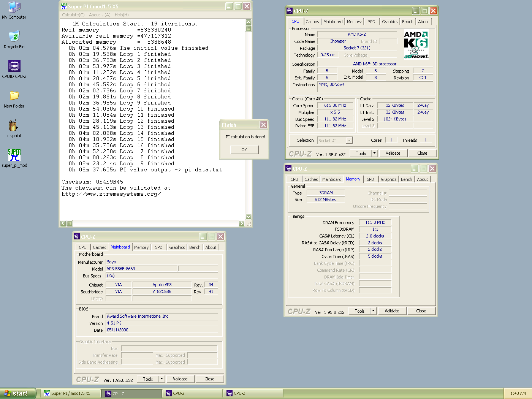Expand Tools arrow in CPU-Z processor window
The width and height of the screenshot is (532, 399).
375,153
